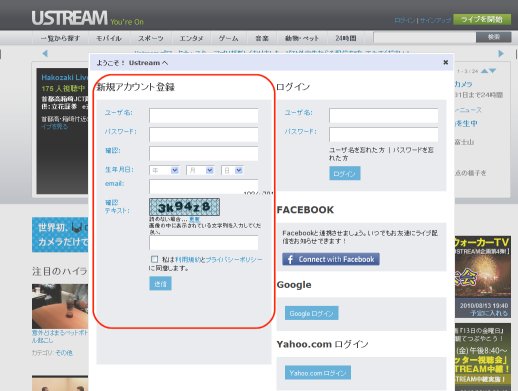Select the 動物・ペット navigation tab
The image size is (518, 391).
coord(302,38)
